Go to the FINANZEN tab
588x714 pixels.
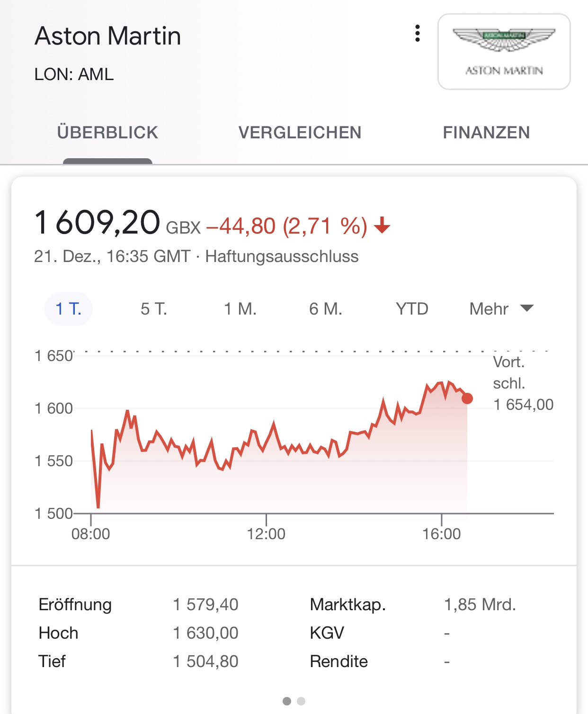pos(486,133)
